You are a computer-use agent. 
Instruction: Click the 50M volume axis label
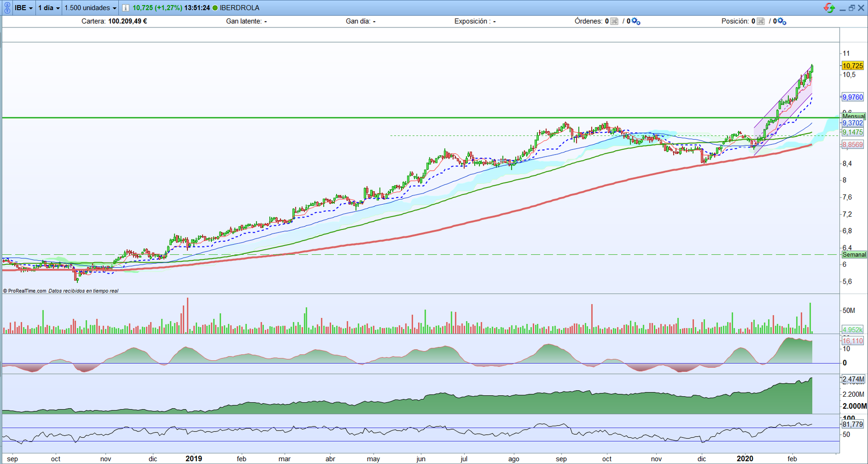pyautogui.click(x=849, y=310)
